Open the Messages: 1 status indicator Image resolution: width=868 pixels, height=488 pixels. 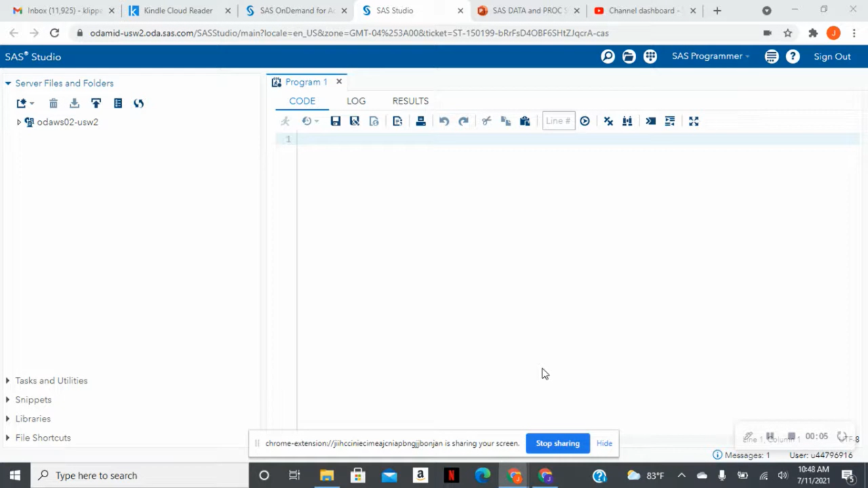[741, 455]
